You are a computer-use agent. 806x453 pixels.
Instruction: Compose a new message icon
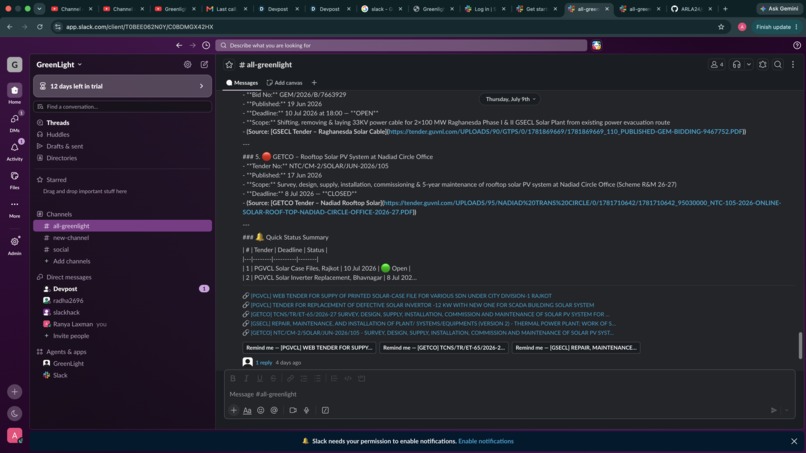204,64
